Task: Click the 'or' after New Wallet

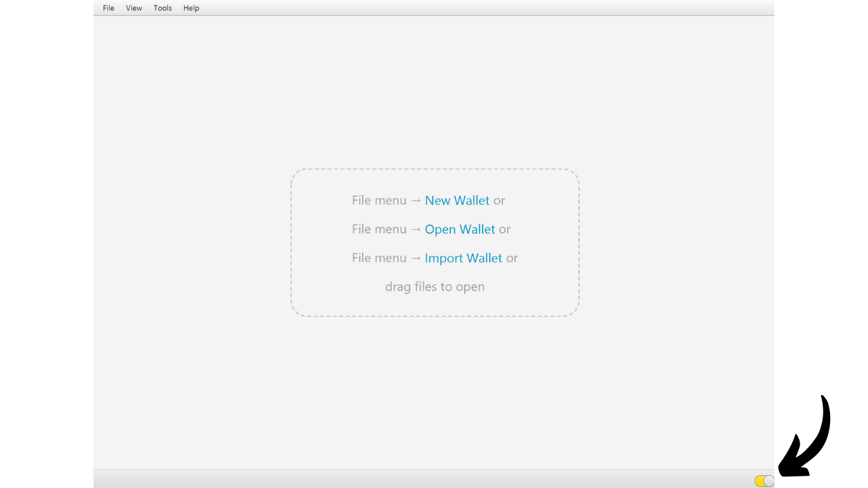Action: (499, 201)
